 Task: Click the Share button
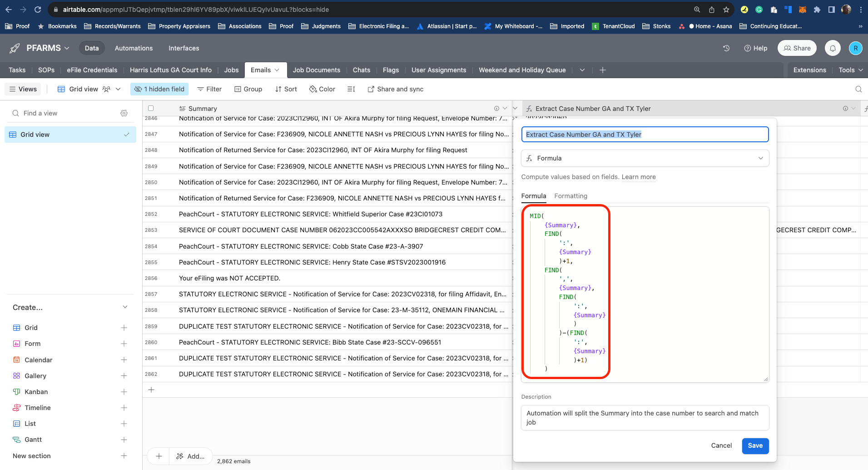pos(797,48)
